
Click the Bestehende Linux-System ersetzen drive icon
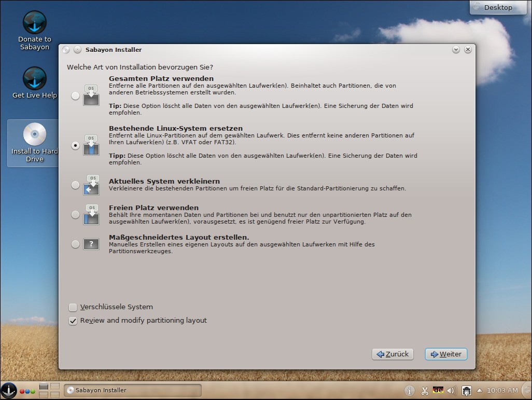[x=91, y=145]
